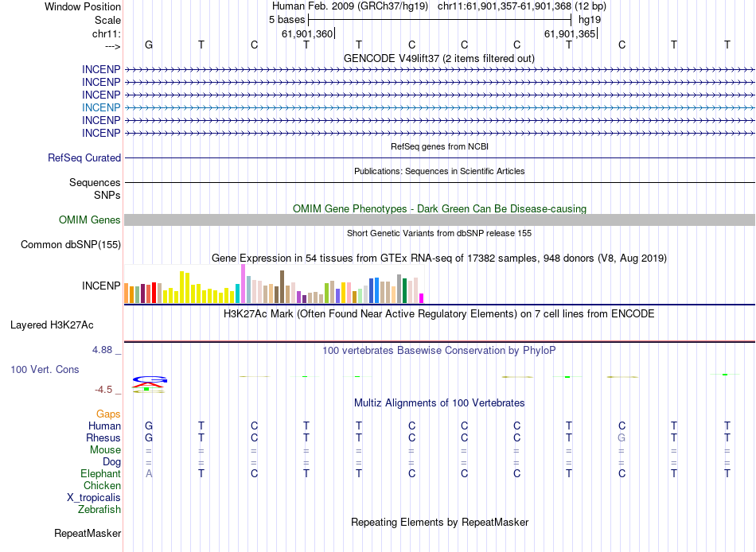Select the OMIM Genes track label
756x552 pixels.
89,220
